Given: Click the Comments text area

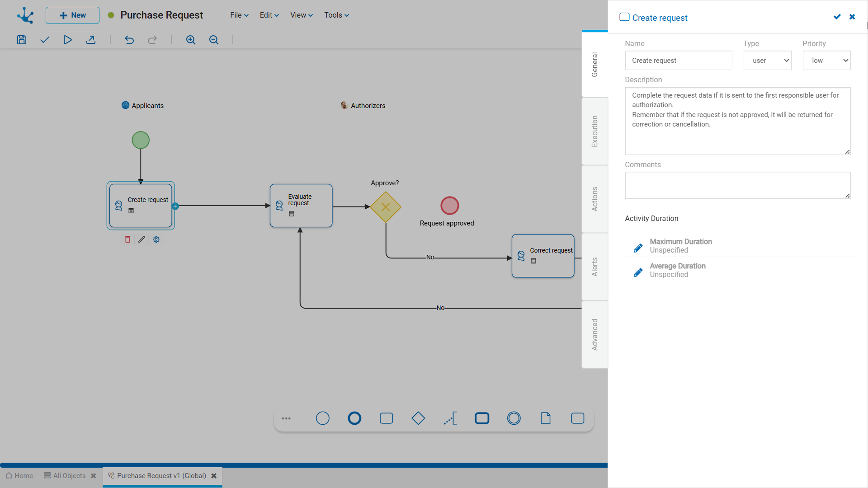Looking at the screenshot, I should pyautogui.click(x=738, y=185).
